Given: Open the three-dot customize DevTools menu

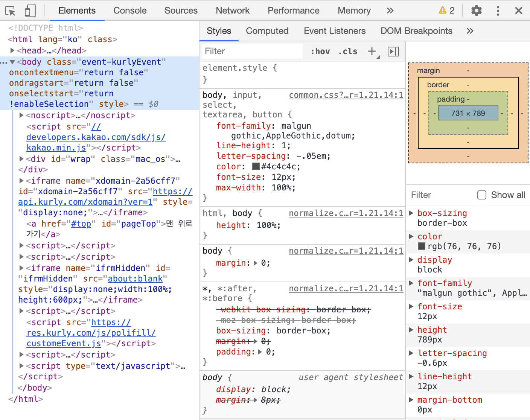Looking at the screenshot, I should pos(498,11).
